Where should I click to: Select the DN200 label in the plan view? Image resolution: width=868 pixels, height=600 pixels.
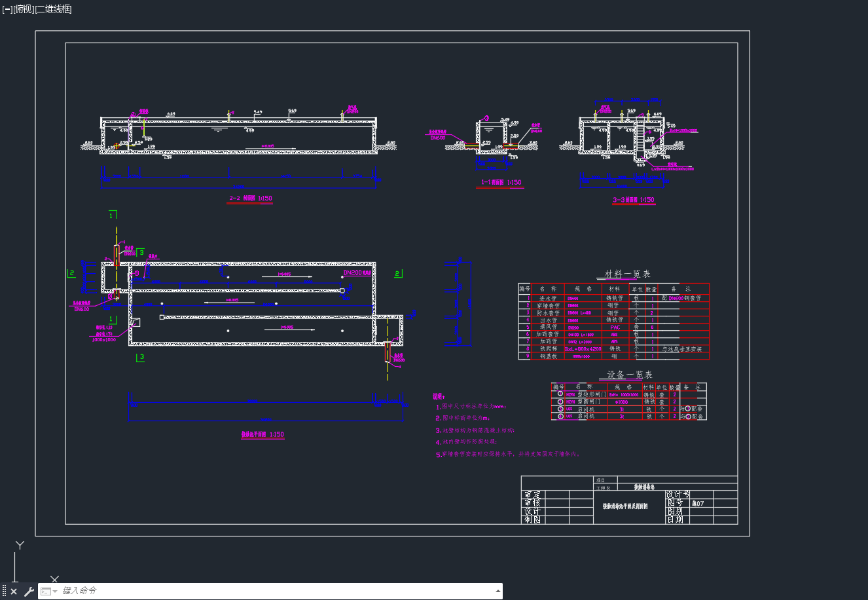352,272
